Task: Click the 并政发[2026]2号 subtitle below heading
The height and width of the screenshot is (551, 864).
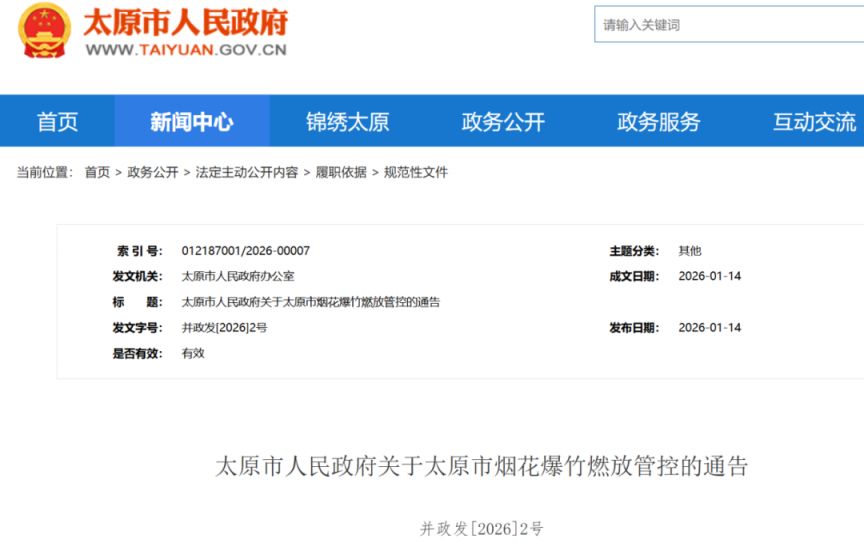Action: (x=482, y=528)
